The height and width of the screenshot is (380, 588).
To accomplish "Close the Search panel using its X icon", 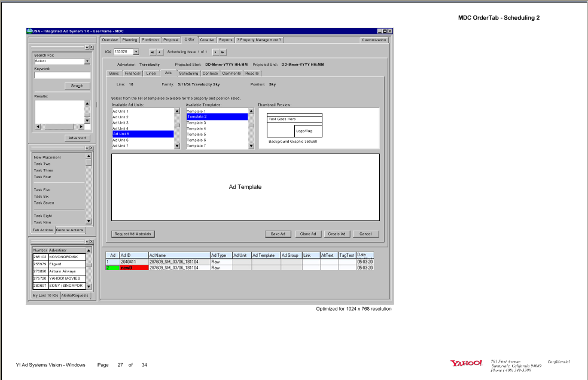I will (91, 47).
